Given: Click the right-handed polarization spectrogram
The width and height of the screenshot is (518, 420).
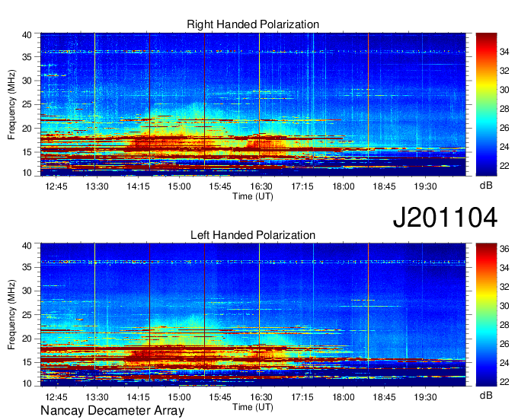Looking at the screenshot, I should (253, 104).
